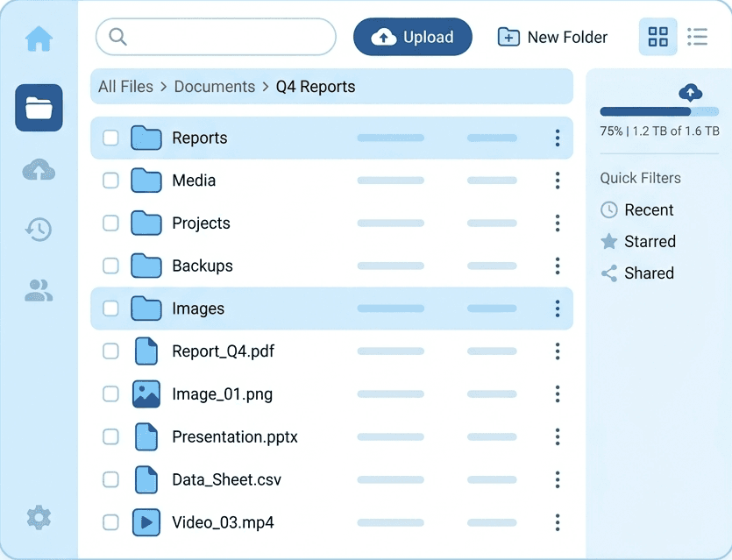This screenshot has height=560, width=732.
Task: Open more options for Images folder
Action: pos(558,308)
